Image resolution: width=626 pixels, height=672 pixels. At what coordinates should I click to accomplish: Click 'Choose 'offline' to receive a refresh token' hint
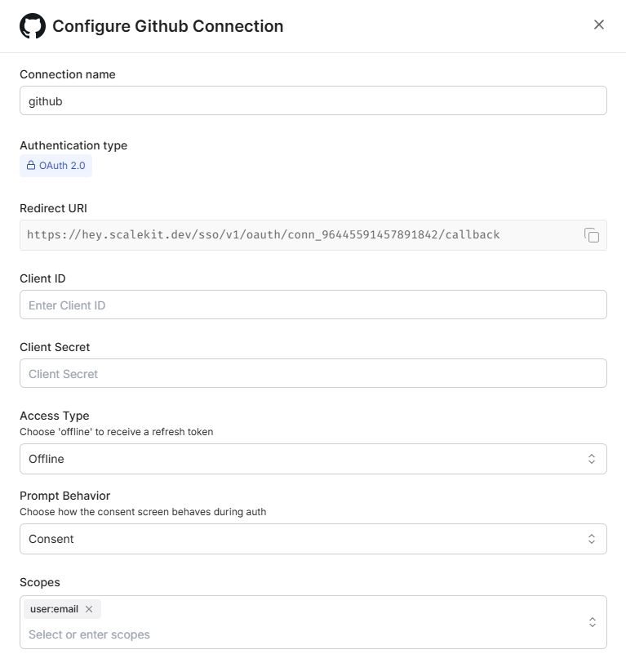116,432
